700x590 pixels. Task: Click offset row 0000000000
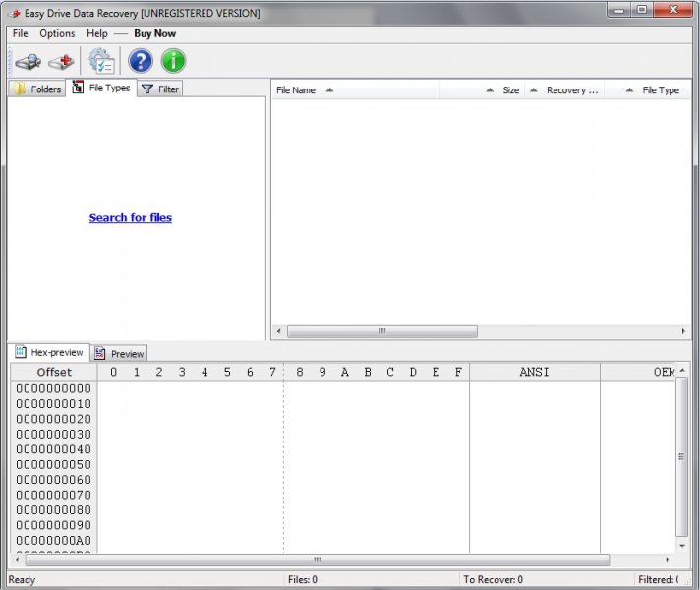[53, 388]
